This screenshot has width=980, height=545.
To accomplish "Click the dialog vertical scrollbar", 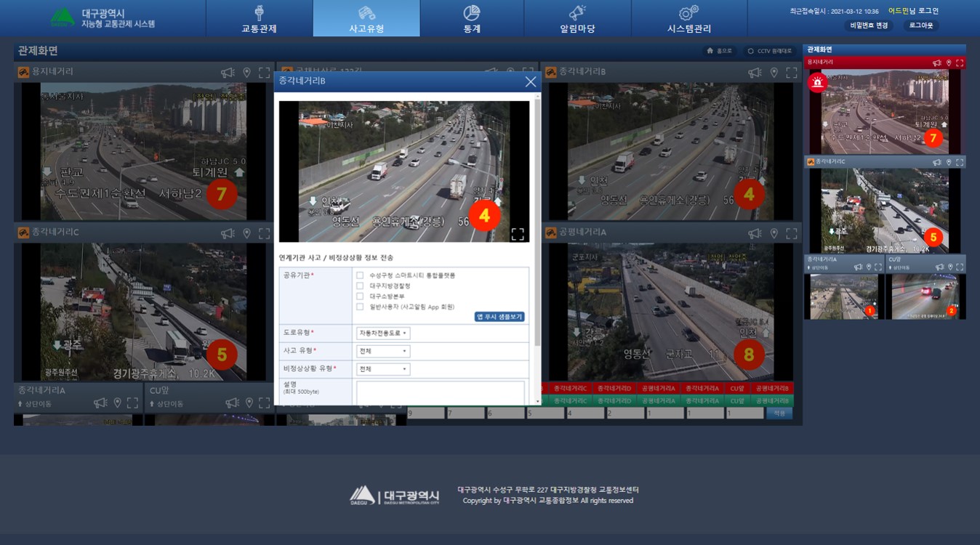I will 538,222.
